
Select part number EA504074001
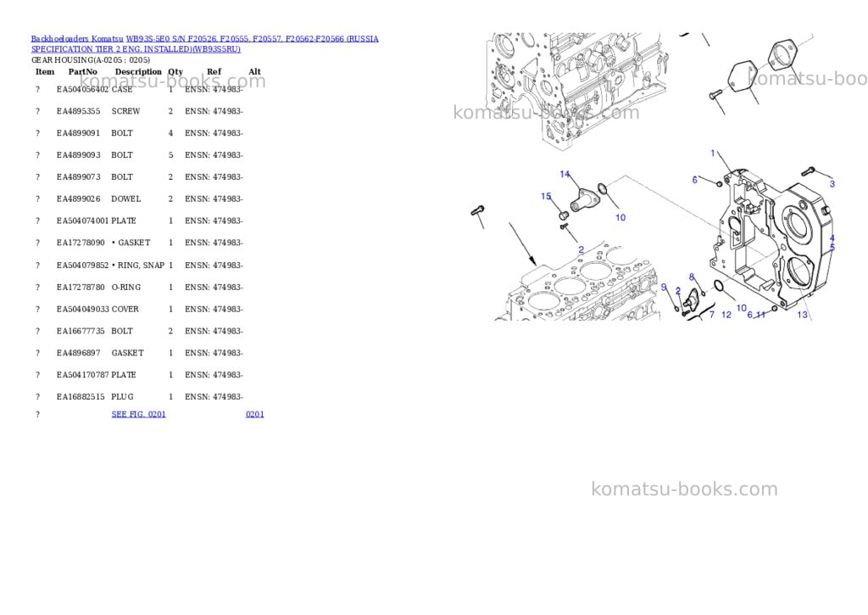click(x=82, y=221)
